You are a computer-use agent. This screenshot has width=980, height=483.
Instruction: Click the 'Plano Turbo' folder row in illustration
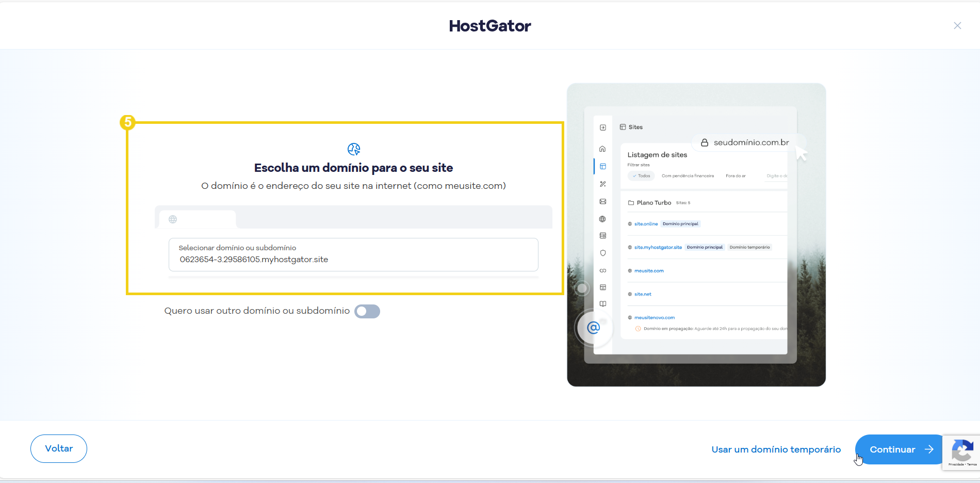[707, 203]
